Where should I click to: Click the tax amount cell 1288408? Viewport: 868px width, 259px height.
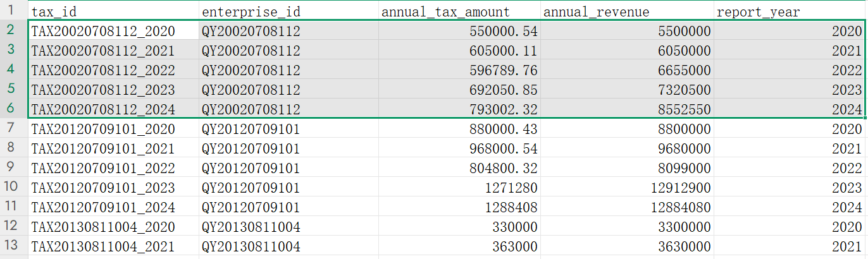(459, 207)
